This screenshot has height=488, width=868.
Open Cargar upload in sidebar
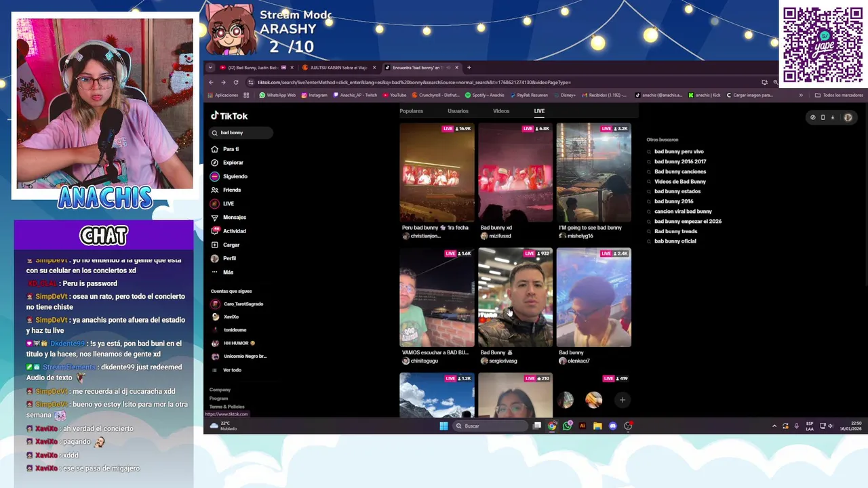(226, 245)
